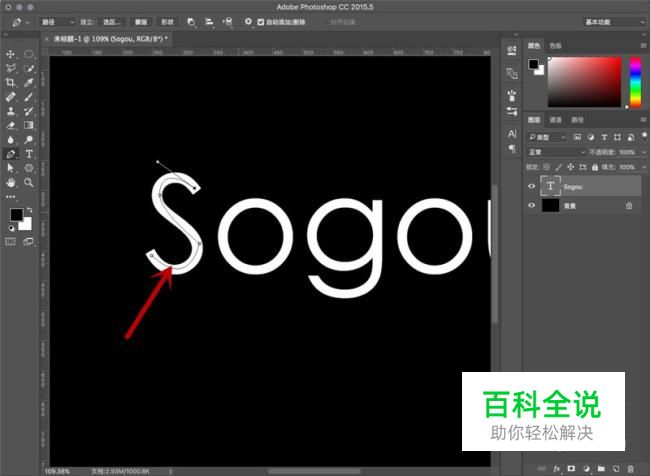Pick a color in the color field
This screenshot has width=650, height=476.
click(585, 82)
